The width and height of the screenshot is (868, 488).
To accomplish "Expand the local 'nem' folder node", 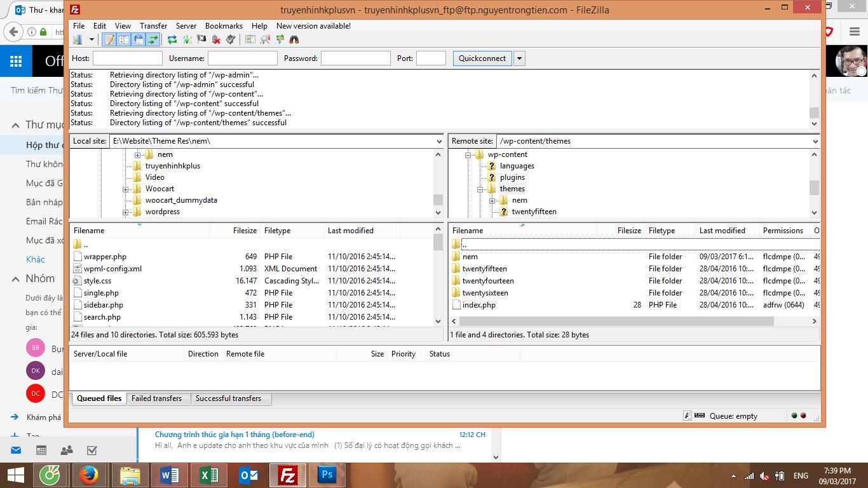I will pyautogui.click(x=137, y=154).
